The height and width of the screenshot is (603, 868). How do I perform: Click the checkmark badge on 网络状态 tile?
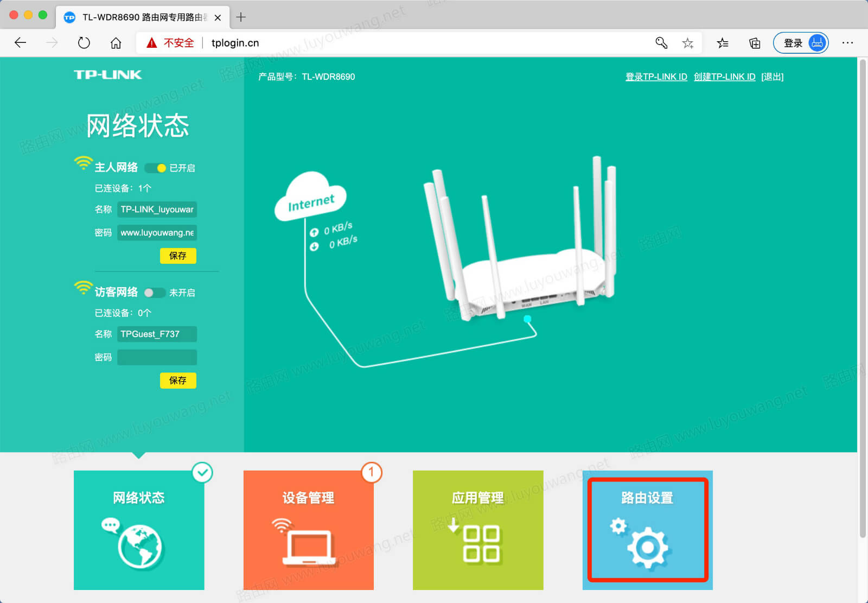202,473
